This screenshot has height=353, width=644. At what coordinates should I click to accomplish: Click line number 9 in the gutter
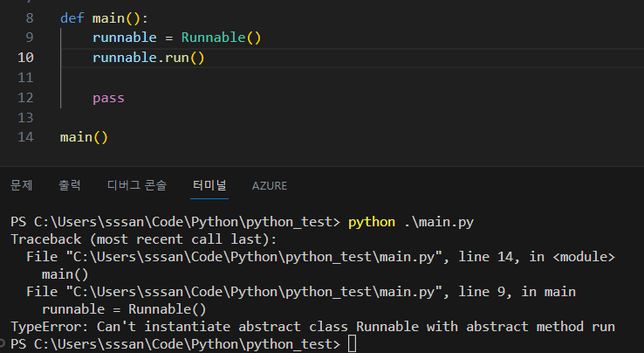coord(30,38)
